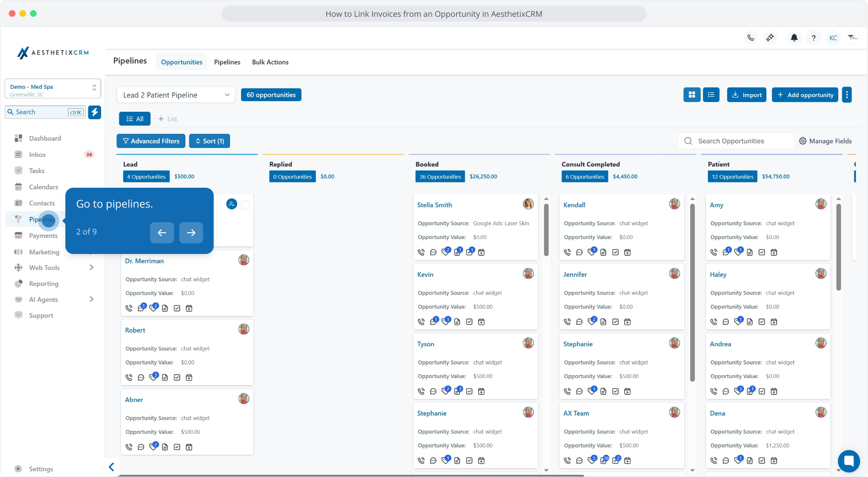Click the Advanced Filters button
868x477 pixels.
(x=151, y=141)
